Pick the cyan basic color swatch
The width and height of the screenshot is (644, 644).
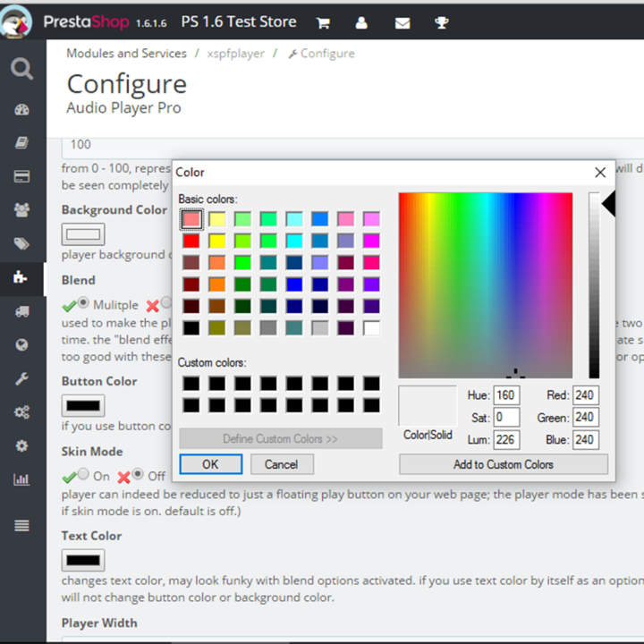click(294, 241)
